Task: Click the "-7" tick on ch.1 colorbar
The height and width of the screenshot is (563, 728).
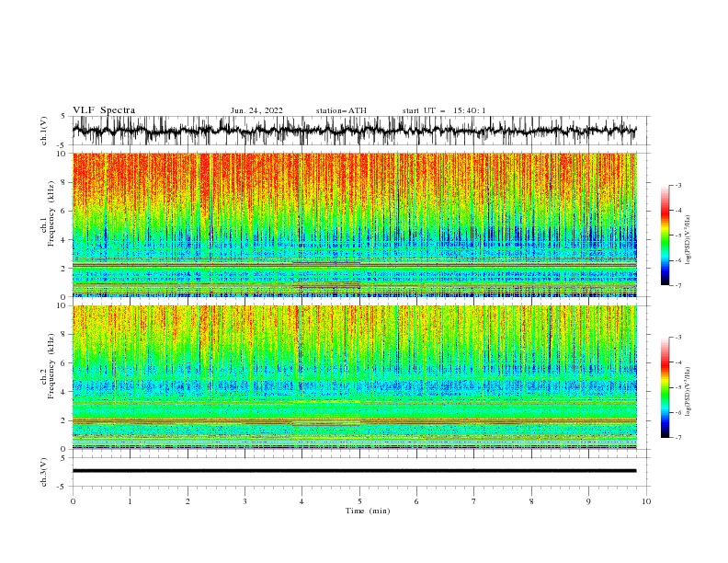Action: click(x=678, y=285)
